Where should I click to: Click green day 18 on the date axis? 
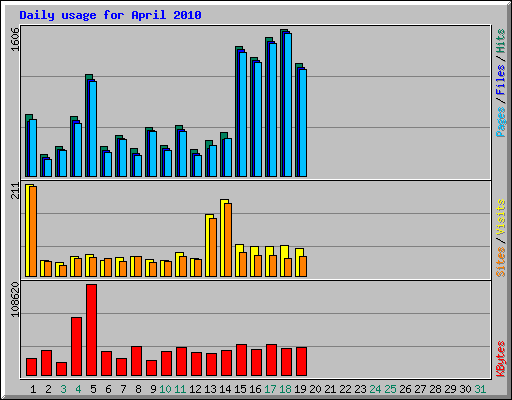[x=285, y=389]
